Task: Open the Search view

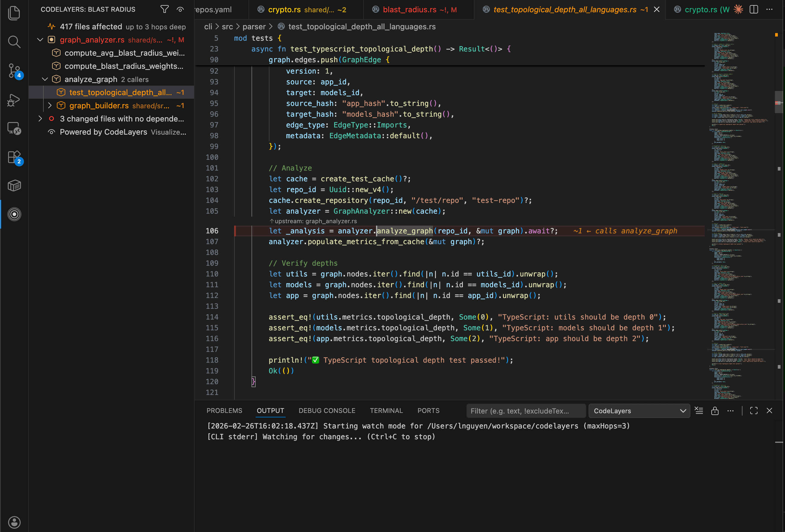Action: pyautogui.click(x=14, y=42)
